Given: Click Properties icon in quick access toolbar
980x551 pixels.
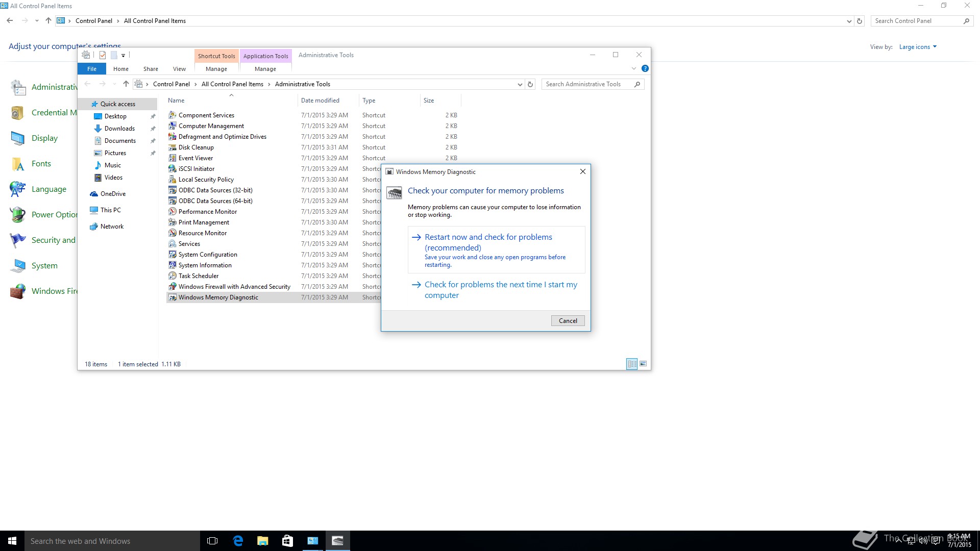Looking at the screenshot, I should pos(103,55).
